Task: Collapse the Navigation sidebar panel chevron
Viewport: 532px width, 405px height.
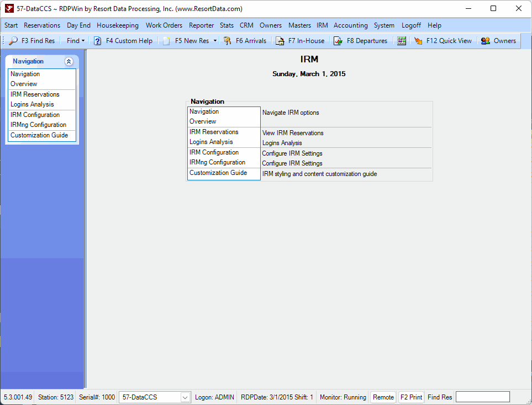Action: click(69, 61)
